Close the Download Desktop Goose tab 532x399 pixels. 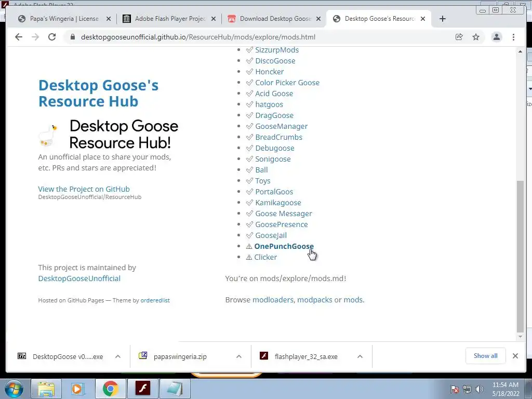(x=318, y=19)
